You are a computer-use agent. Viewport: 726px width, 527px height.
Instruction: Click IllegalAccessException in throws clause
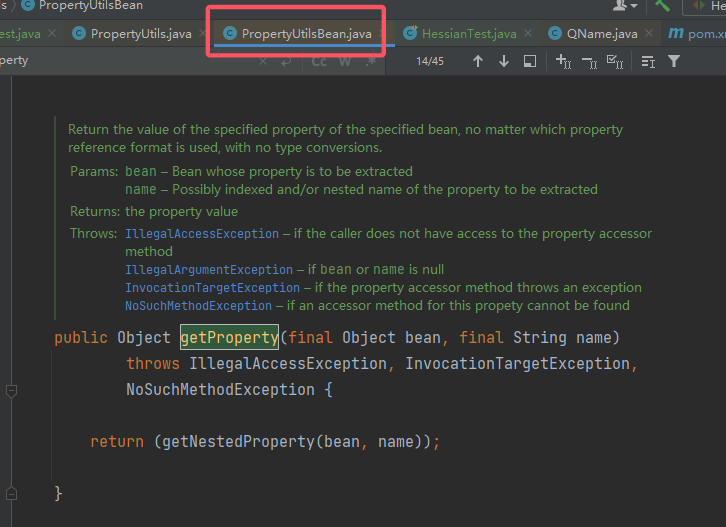tap(288, 364)
